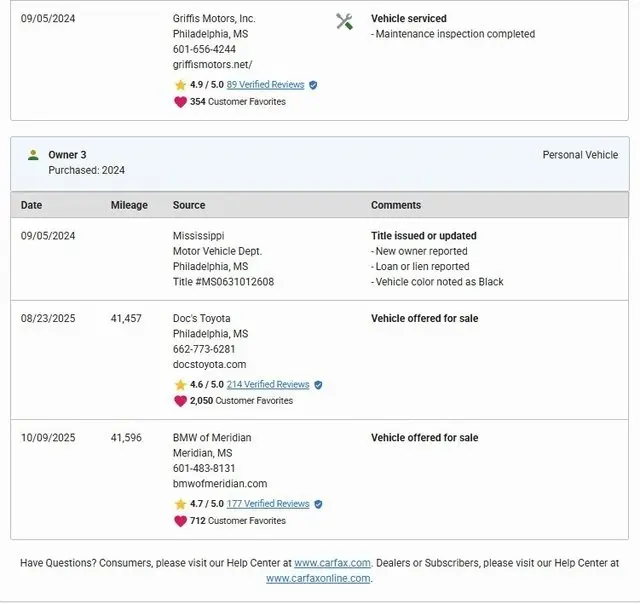This screenshot has width=640, height=604.
Task: Click verified badge next to 89 Verified Reviews
Action: (x=313, y=85)
